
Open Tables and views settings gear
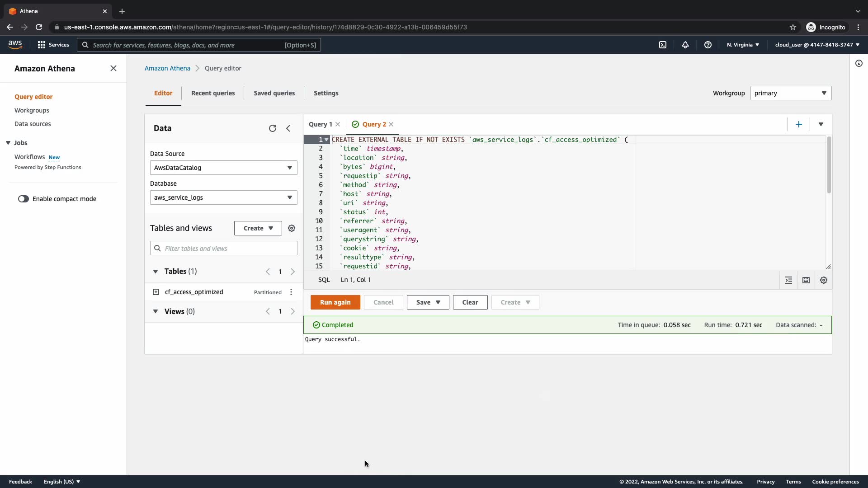click(x=292, y=228)
